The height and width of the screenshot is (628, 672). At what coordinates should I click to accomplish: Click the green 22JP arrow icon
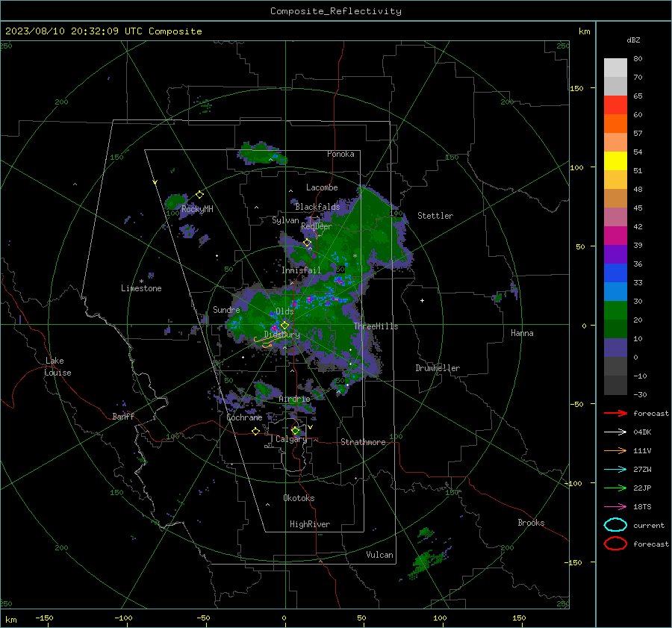[x=615, y=488]
